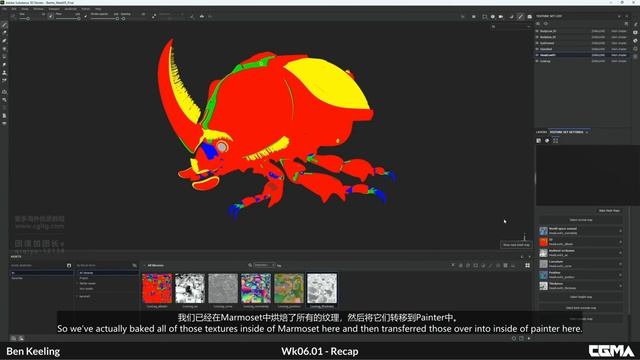
Task: Select the Smudge tool
Action: [x=4, y=64]
